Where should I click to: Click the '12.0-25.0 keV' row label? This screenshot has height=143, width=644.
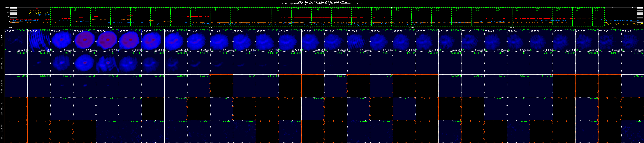(x=2, y=86)
